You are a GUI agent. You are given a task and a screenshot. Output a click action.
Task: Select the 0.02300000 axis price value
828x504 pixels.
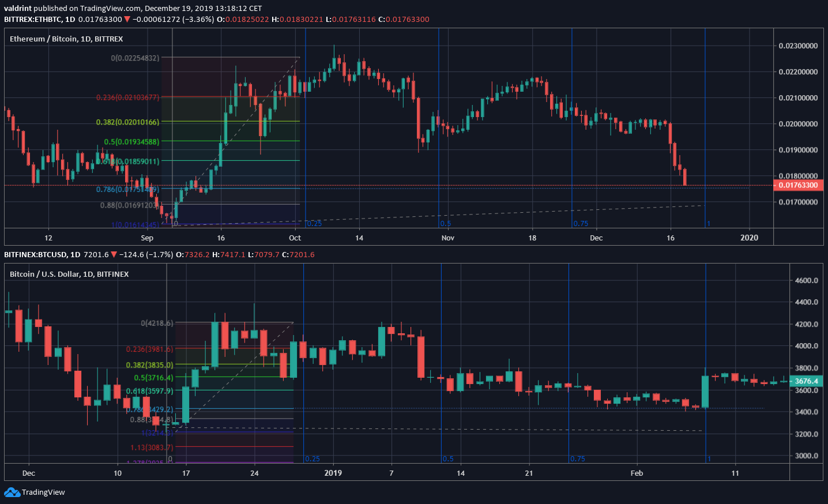pos(798,46)
